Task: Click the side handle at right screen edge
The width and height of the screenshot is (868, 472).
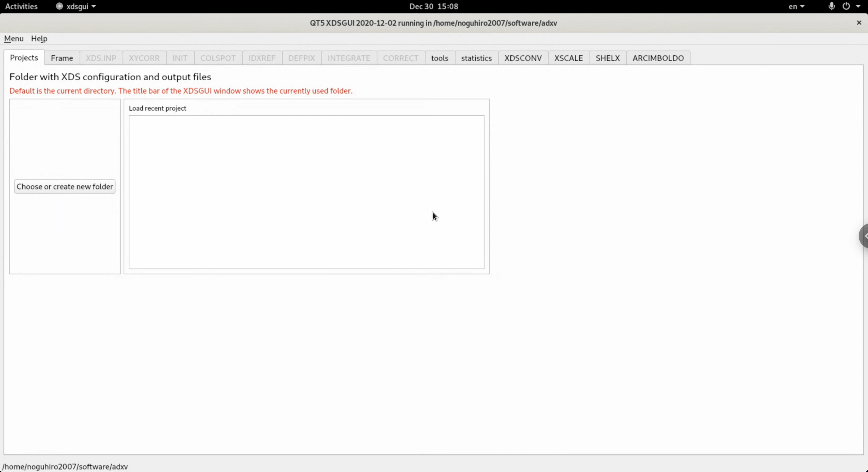Action: (x=863, y=236)
